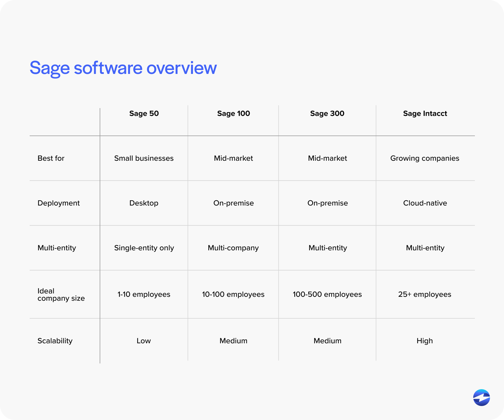Select the Cloud-native deployment cell
The height and width of the screenshot is (420, 504).
coord(425,203)
